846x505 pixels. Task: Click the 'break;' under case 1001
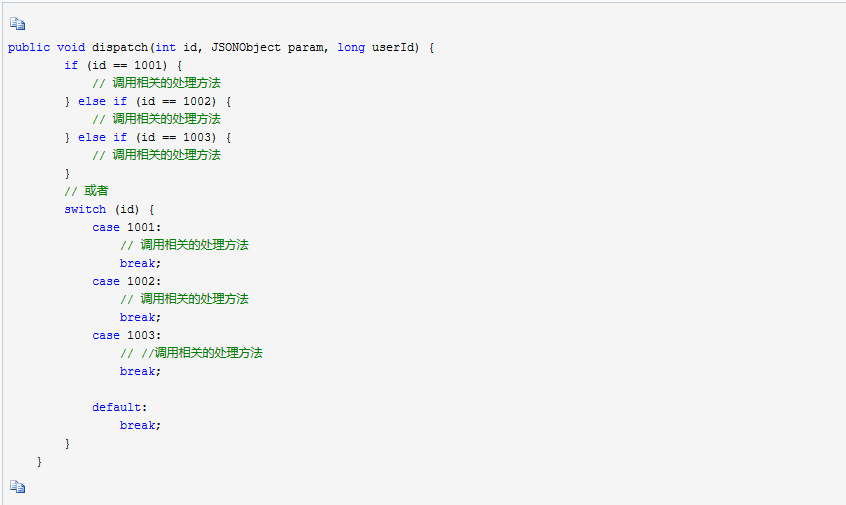(140, 263)
